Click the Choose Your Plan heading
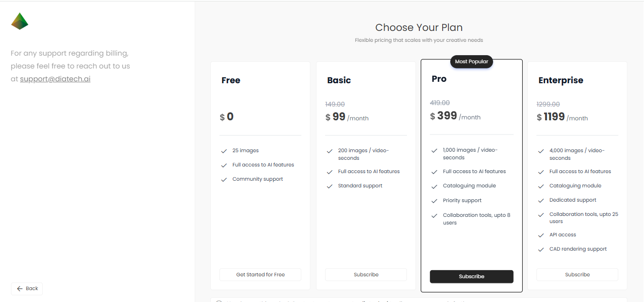The height and width of the screenshot is (302, 644). pyautogui.click(x=418, y=28)
